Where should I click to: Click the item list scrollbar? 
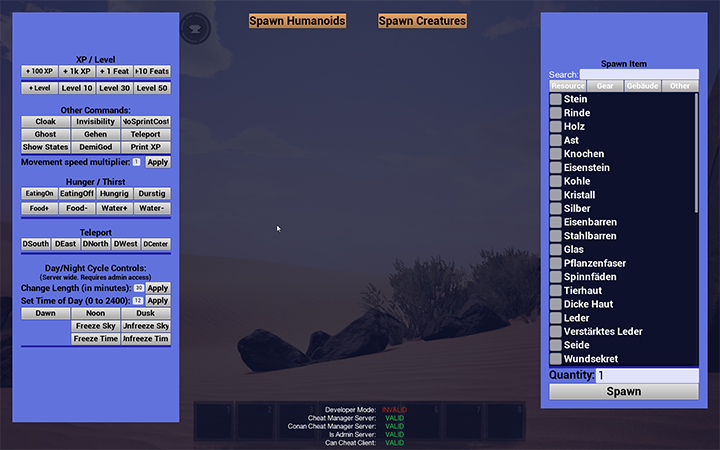[x=696, y=153]
